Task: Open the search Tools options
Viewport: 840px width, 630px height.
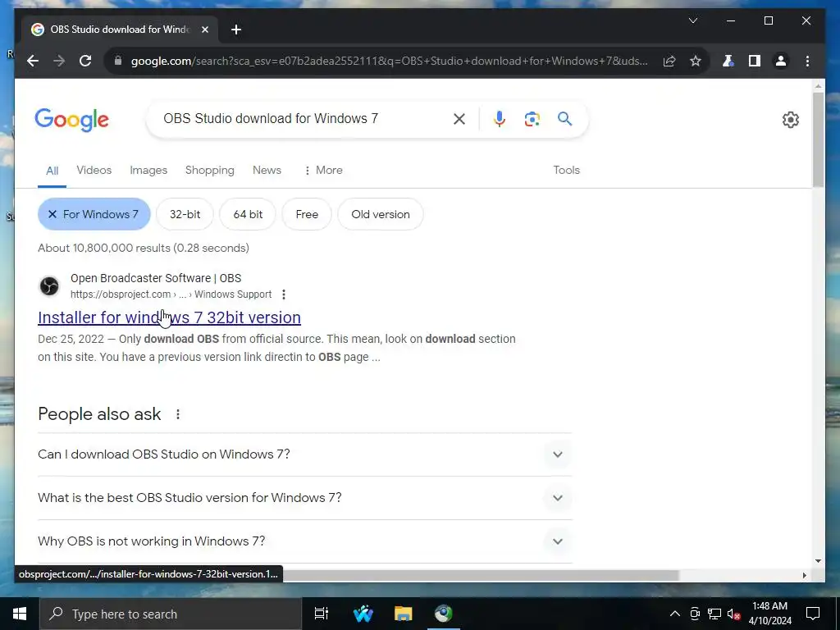Action: [x=566, y=171]
